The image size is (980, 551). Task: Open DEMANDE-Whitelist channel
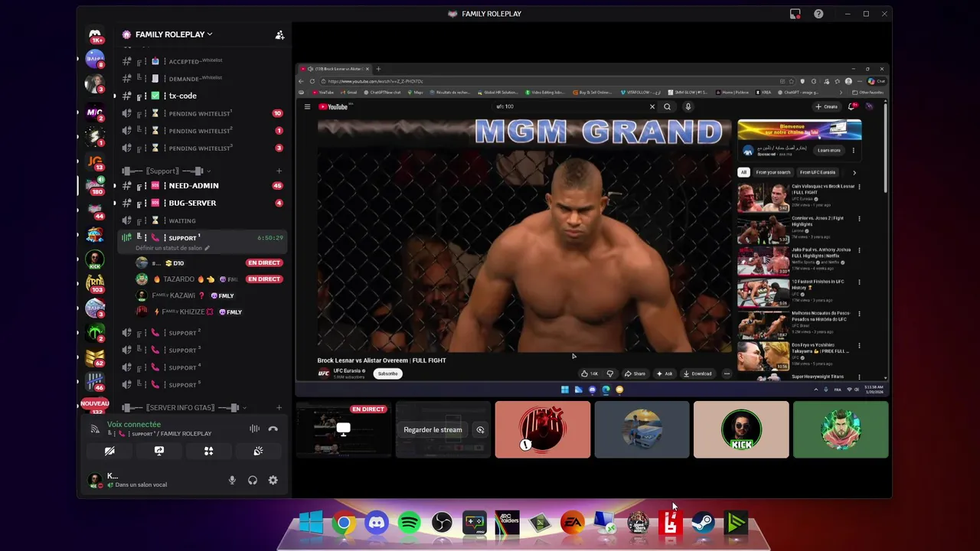[202, 78]
